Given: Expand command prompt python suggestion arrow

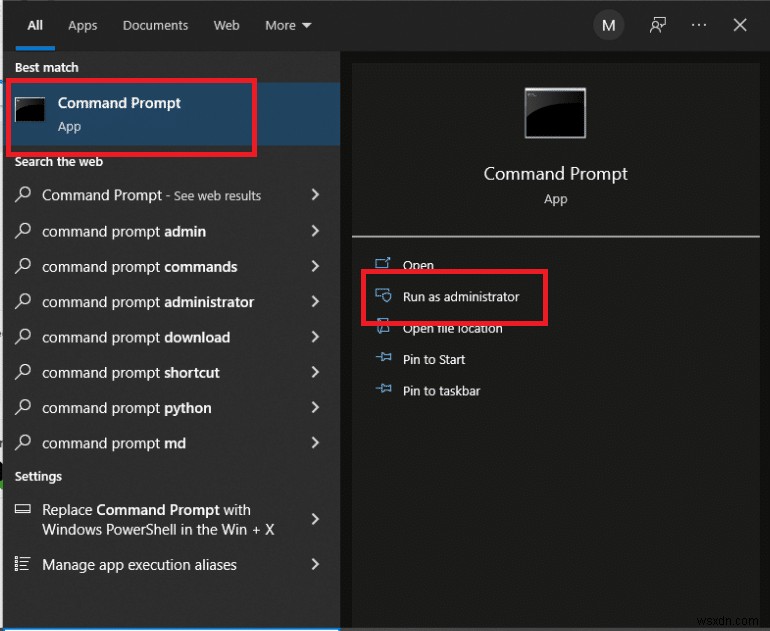Looking at the screenshot, I should click(315, 408).
